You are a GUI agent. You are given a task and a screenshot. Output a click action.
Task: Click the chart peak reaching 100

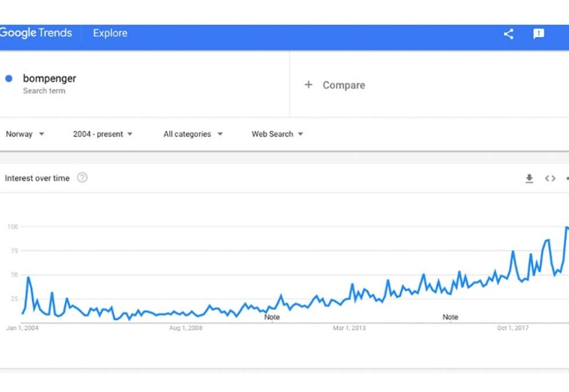coord(567,227)
